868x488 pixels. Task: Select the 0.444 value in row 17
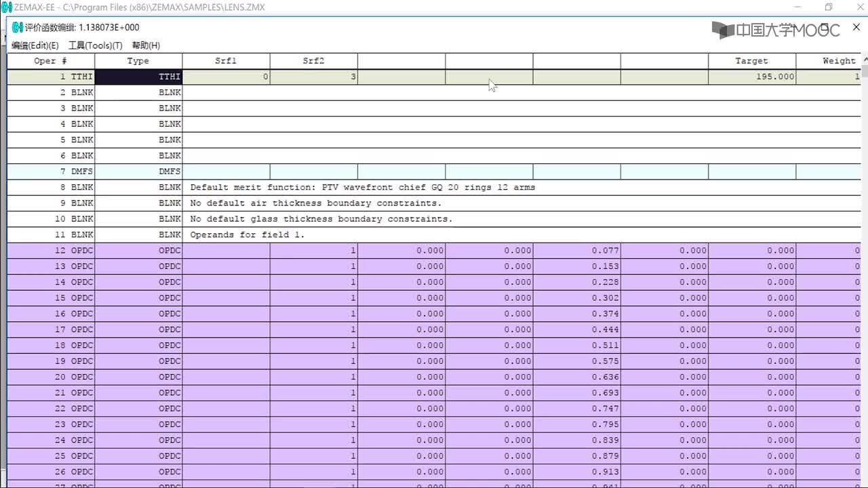pos(576,329)
